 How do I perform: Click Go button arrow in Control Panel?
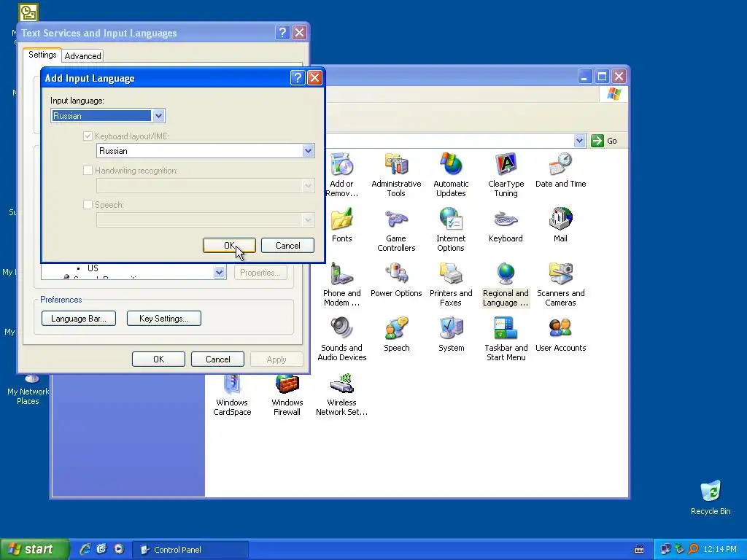tap(597, 141)
